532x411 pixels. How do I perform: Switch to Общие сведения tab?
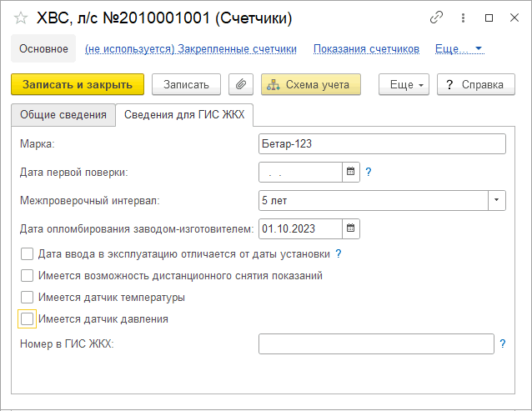point(63,115)
